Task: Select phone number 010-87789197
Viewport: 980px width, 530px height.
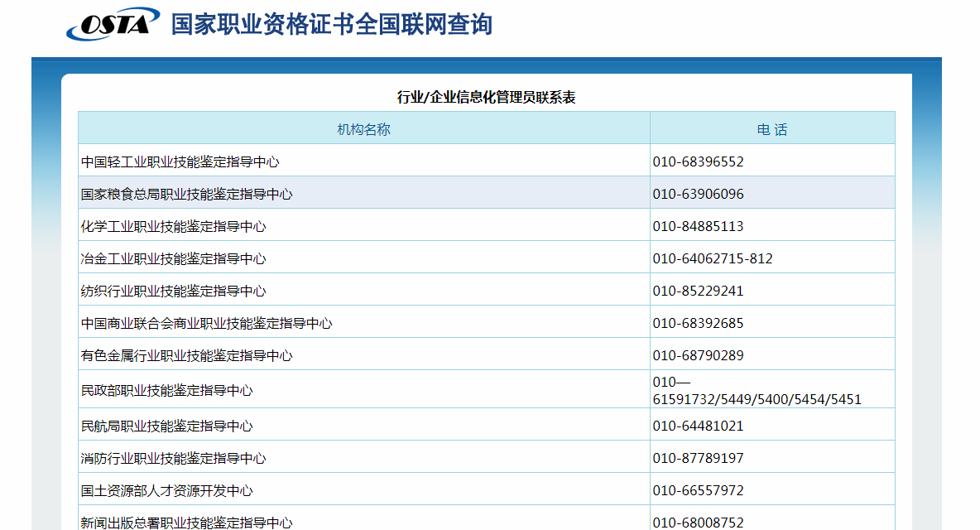Action: 698,458
